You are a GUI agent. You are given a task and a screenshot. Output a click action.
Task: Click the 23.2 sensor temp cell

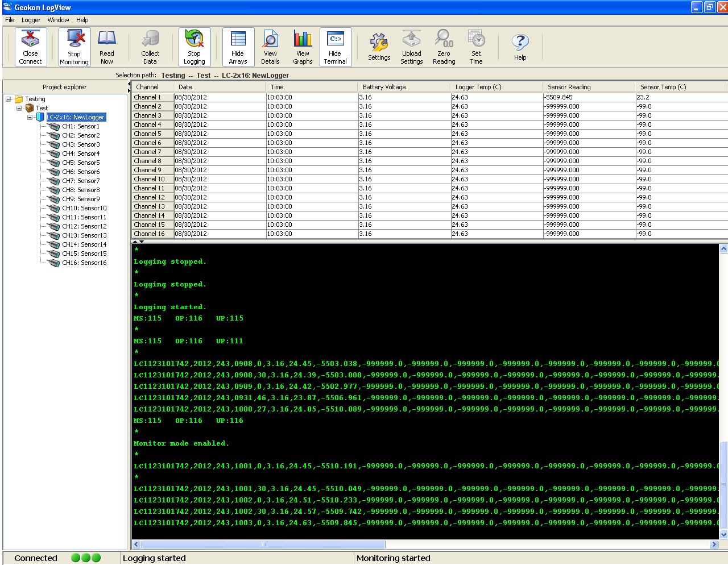[681, 97]
